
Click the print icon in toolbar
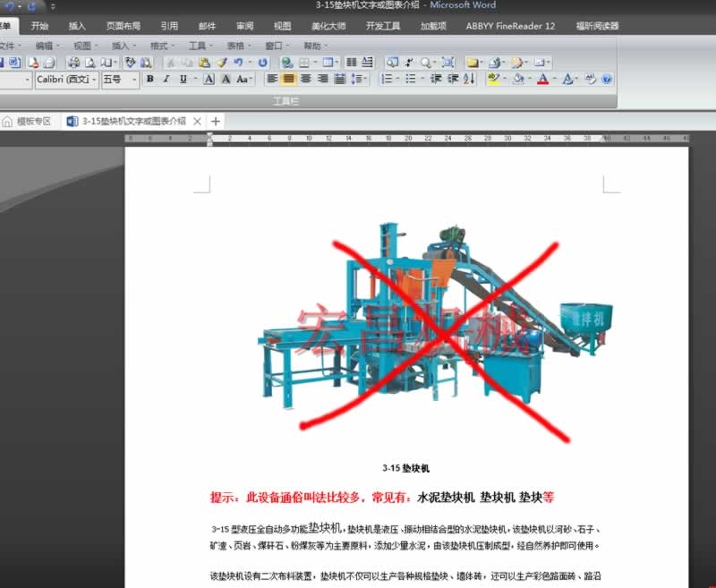(74, 63)
